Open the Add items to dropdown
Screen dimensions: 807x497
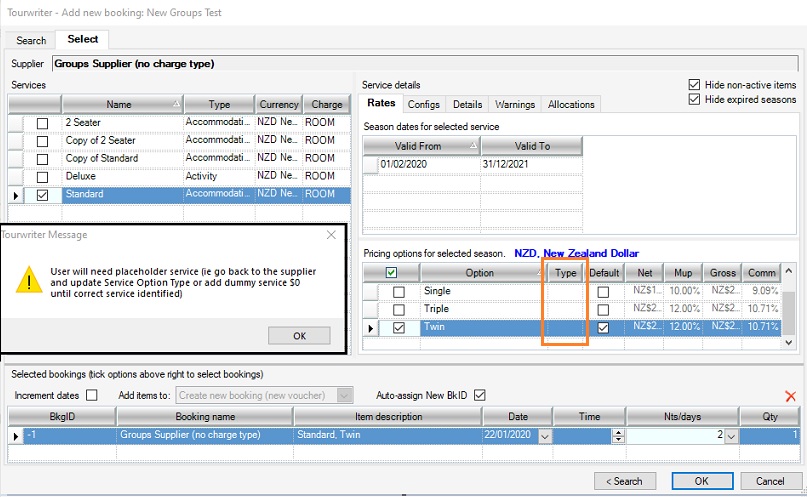coord(345,395)
